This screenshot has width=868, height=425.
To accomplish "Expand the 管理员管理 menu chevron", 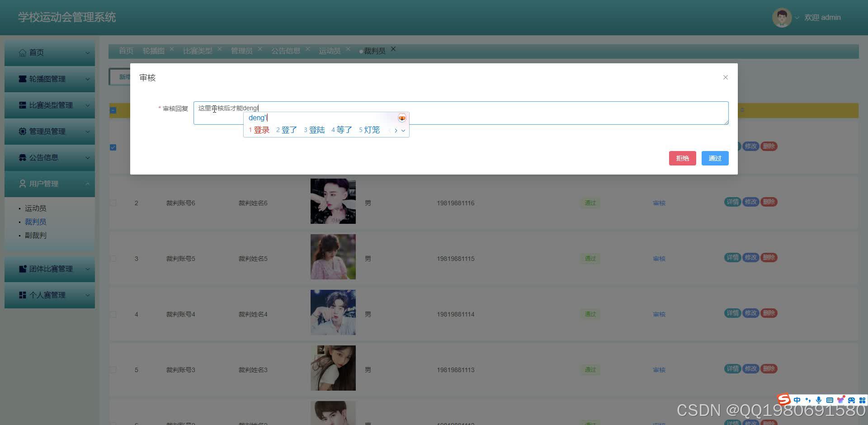I will coord(87,132).
